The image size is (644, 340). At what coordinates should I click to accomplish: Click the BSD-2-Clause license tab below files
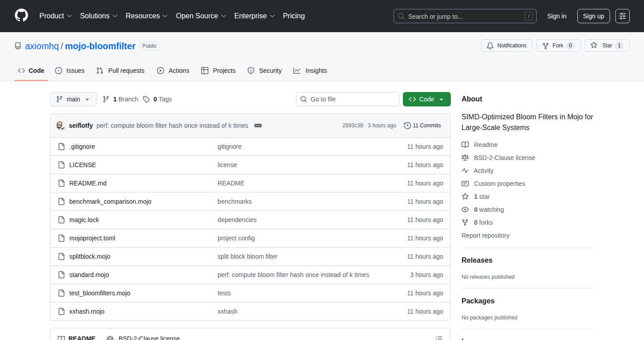[143, 338]
